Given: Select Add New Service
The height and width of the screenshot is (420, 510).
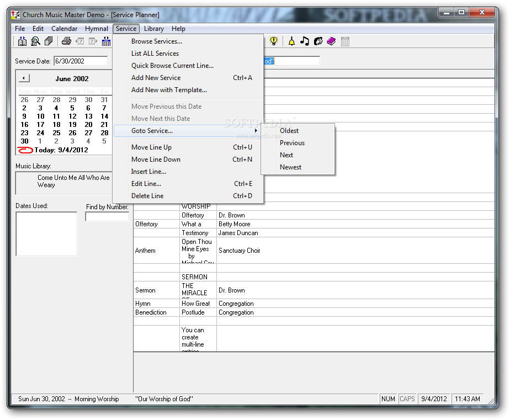Looking at the screenshot, I should [188, 78].
